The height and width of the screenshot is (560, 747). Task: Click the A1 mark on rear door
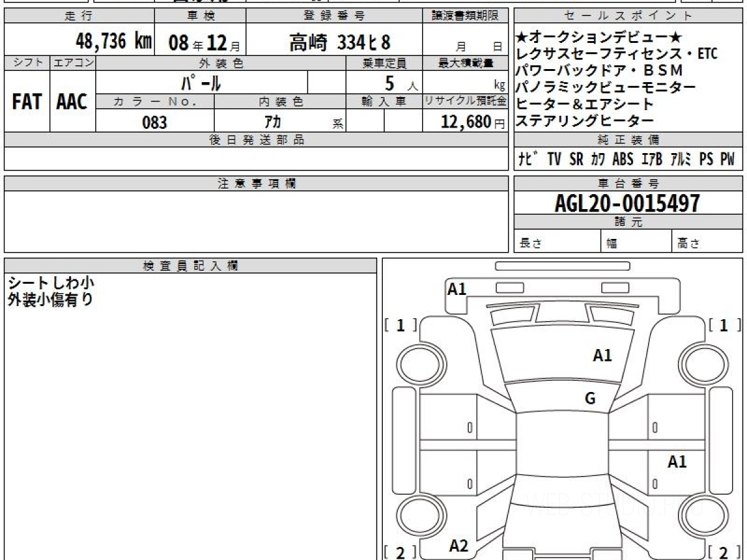point(677,462)
